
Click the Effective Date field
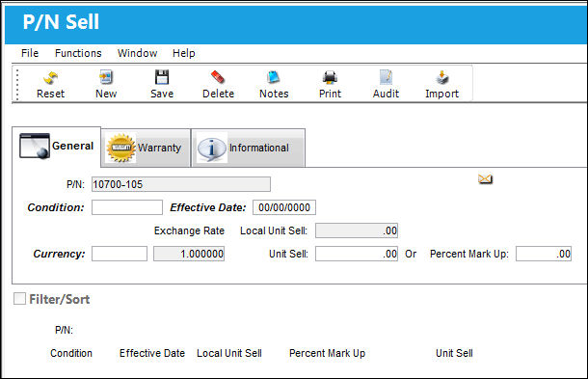(x=284, y=207)
